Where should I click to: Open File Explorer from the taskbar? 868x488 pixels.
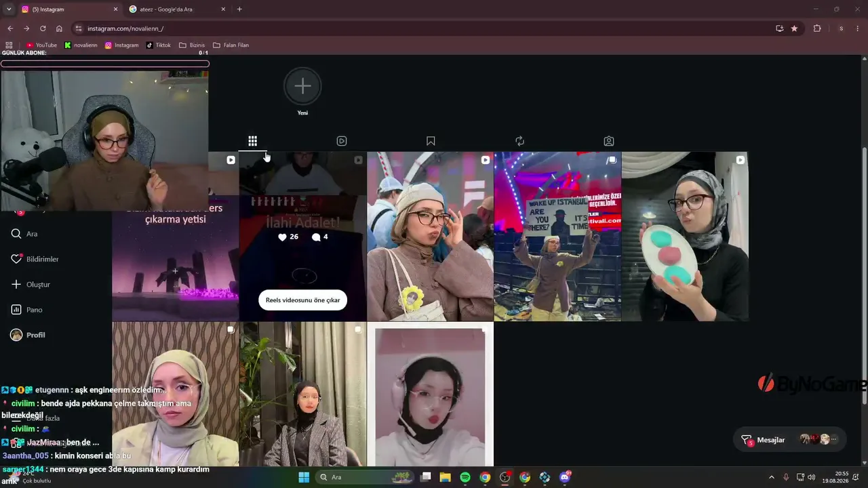click(x=446, y=477)
